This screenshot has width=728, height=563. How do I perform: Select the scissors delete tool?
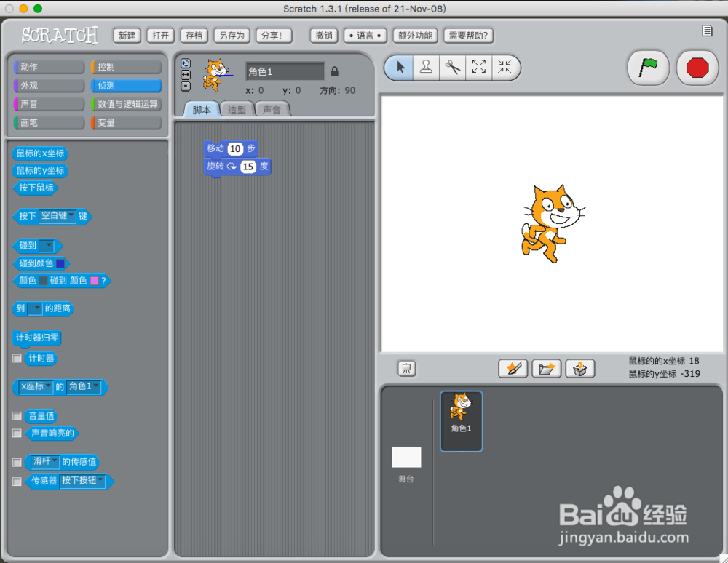[x=452, y=68]
